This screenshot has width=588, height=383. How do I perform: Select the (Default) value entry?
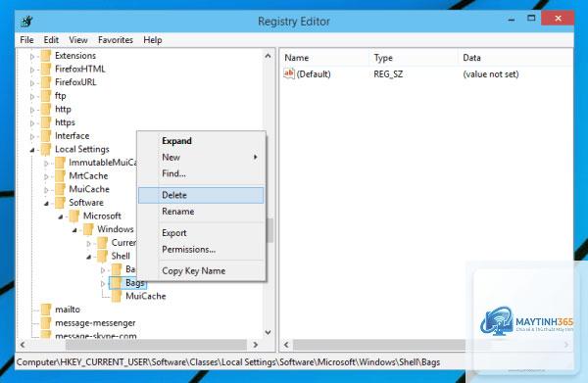tap(314, 73)
